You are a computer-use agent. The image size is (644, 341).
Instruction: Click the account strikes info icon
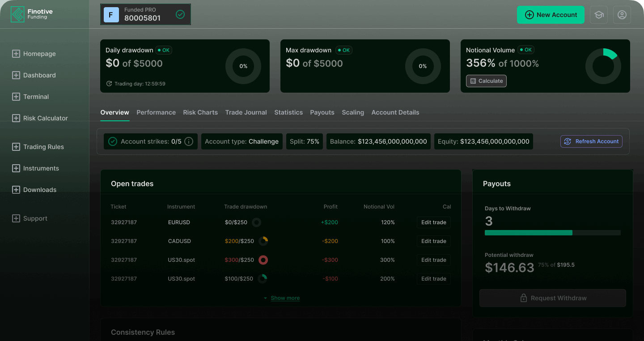coord(189,141)
